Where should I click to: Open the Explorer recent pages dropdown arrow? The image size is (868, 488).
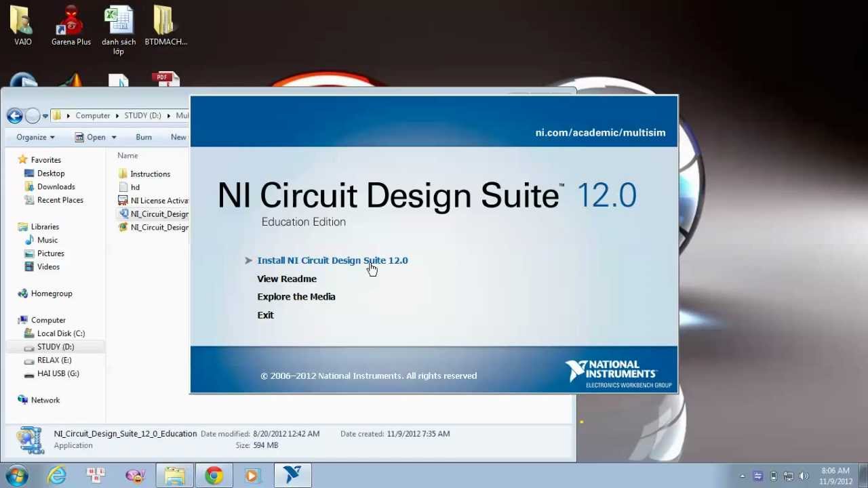pos(45,116)
